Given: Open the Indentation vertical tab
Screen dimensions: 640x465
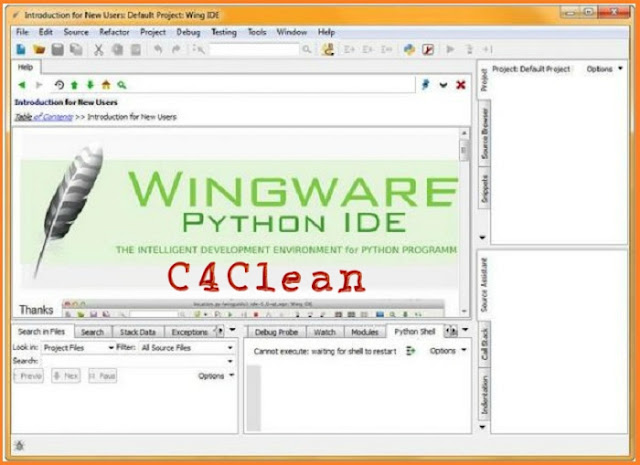Looking at the screenshot, I should tap(484, 394).
